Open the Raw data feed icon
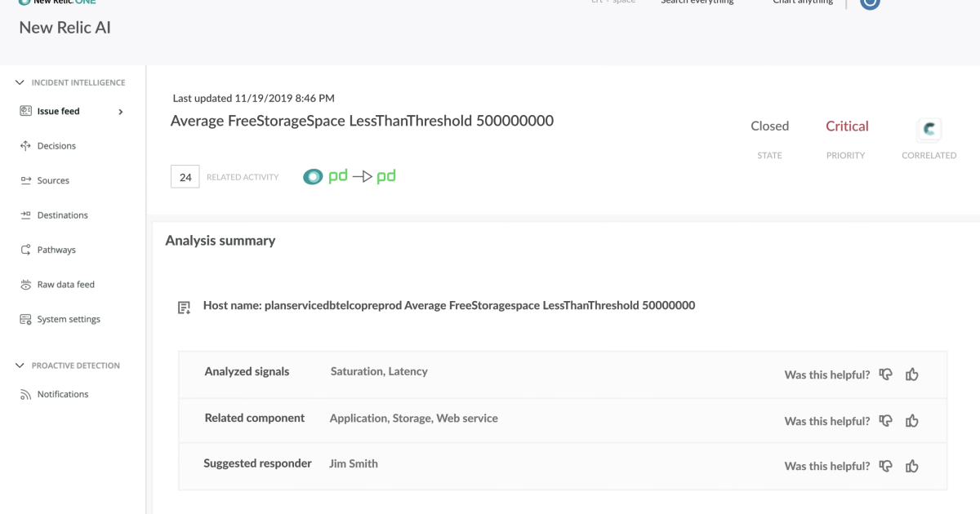This screenshot has width=980, height=514. click(24, 284)
